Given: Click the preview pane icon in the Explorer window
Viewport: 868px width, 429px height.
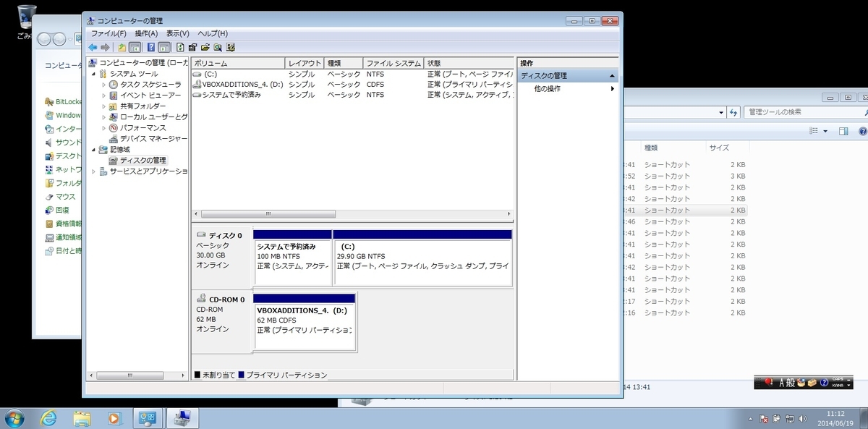Looking at the screenshot, I should pos(843,131).
